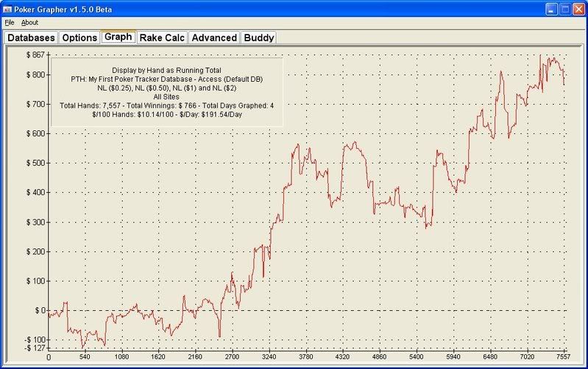Viewport: 588px width, 369px height.
Task: Switch to the Databases tab
Action: pos(31,38)
